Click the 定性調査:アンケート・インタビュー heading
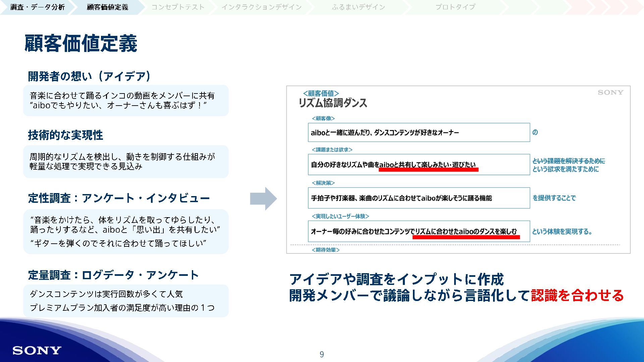The height and width of the screenshot is (362, 644). tap(119, 198)
